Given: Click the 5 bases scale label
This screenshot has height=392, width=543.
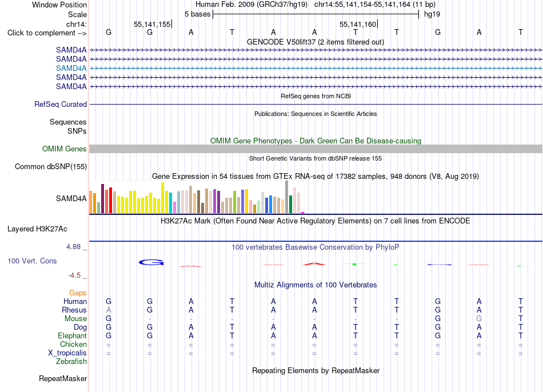Looking at the screenshot, I should (197, 14).
